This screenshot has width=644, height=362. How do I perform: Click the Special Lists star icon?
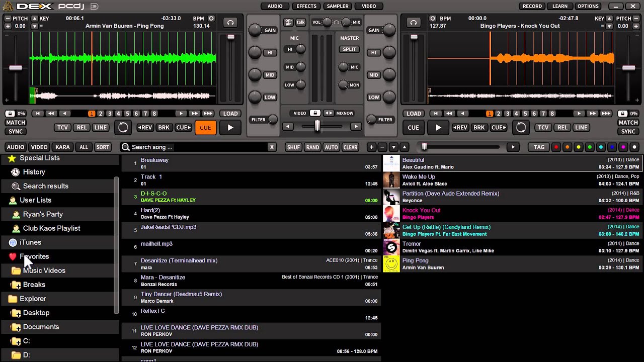12,158
